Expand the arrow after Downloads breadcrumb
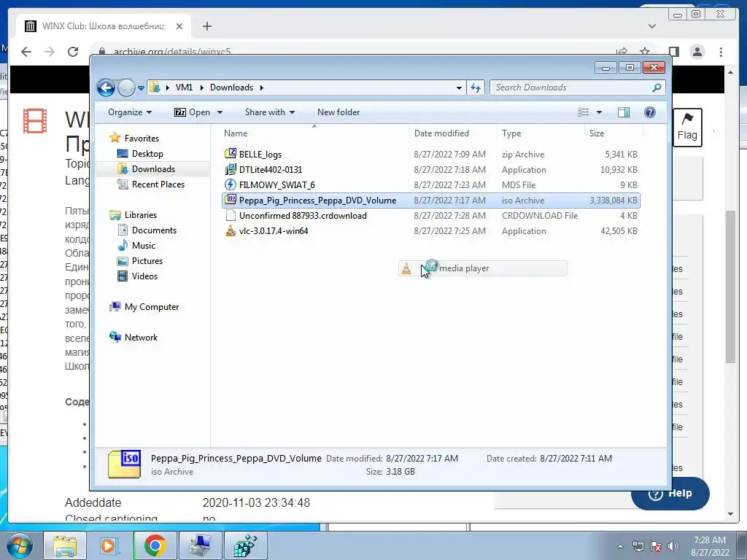747x560 pixels. point(262,87)
